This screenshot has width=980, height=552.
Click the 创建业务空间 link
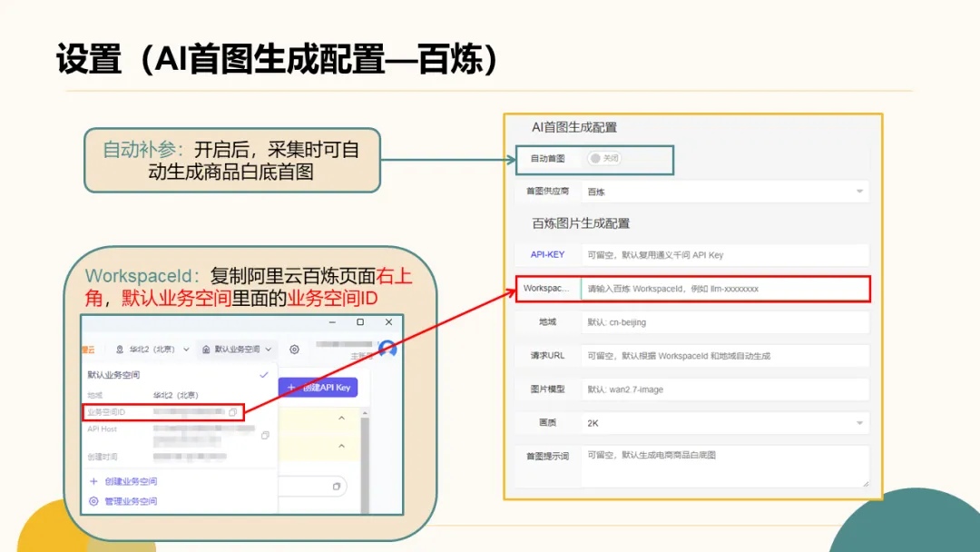(x=131, y=481)
